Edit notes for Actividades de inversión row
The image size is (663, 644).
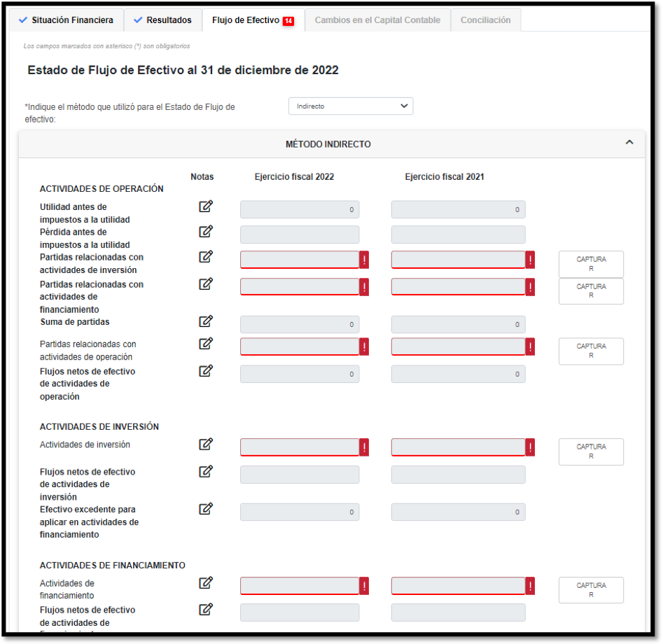(x=206, y=444)
